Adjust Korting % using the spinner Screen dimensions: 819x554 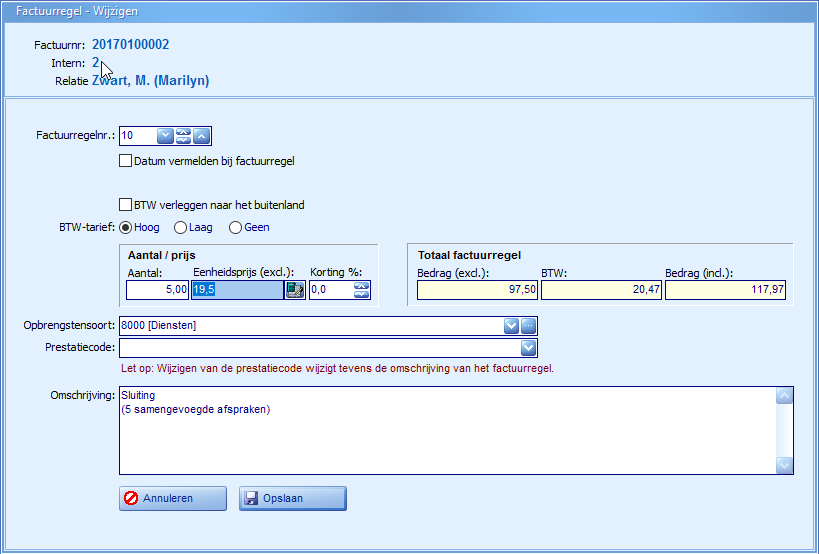(x=361, y=290)
